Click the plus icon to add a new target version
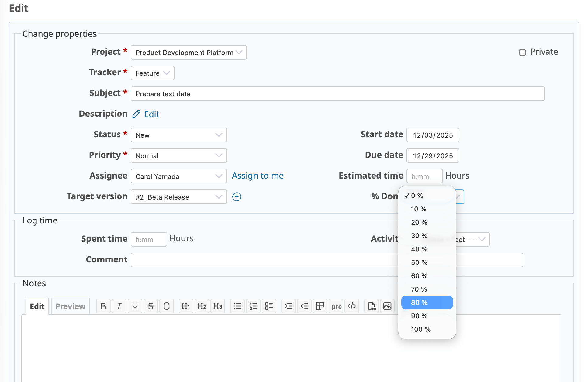This screenshot has height=382, width=588. pyautogui.click(x=237, y=197)
